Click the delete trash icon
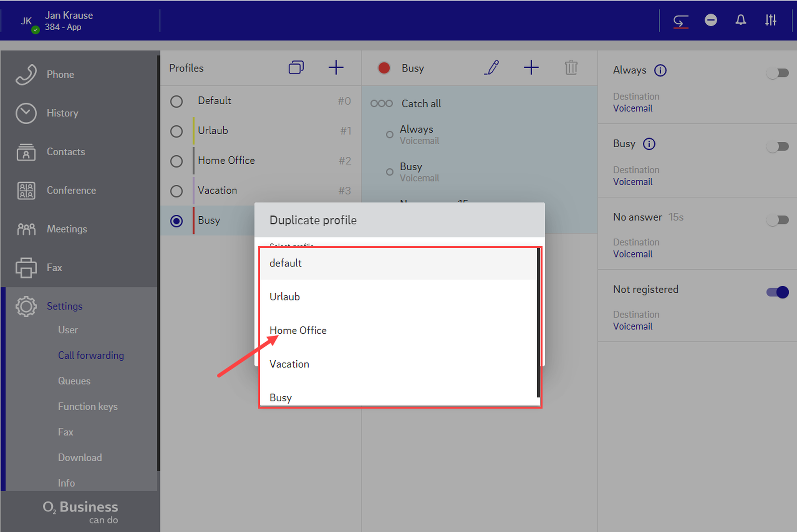Viewport: 797px width, 532px height. tap(571, 68)
